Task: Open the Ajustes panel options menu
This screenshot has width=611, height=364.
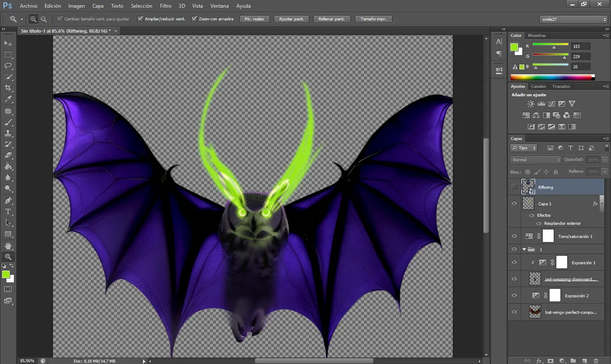Action: tap(606, 87)
